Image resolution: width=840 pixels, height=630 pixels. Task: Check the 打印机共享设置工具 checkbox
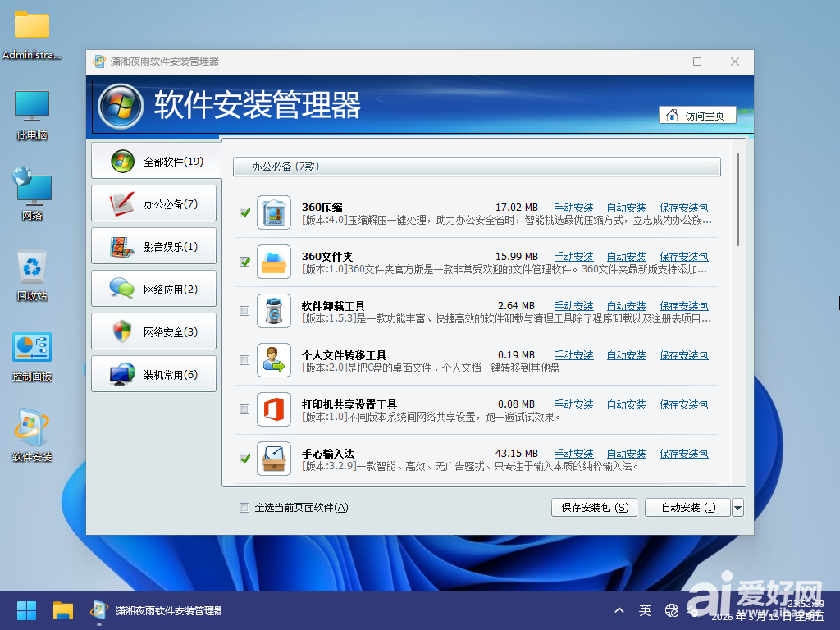click(244, 410)
